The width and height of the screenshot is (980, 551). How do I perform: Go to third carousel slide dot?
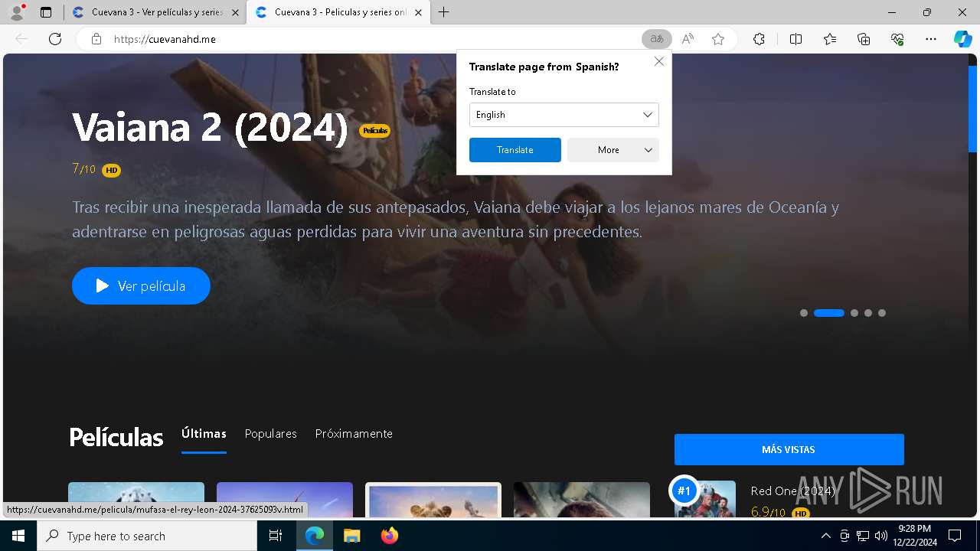tap(854, 313)
